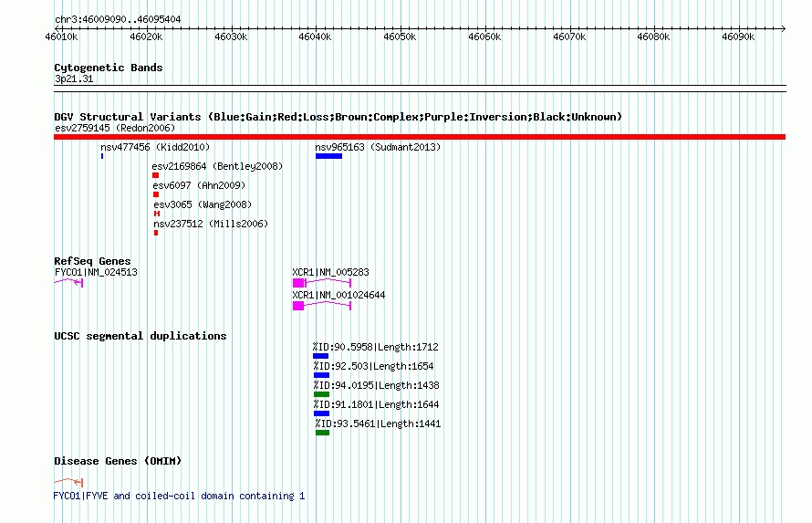
Task: Click the %ID:90.5958|Length:1712 duplication label
Action: tap(376, 347)
